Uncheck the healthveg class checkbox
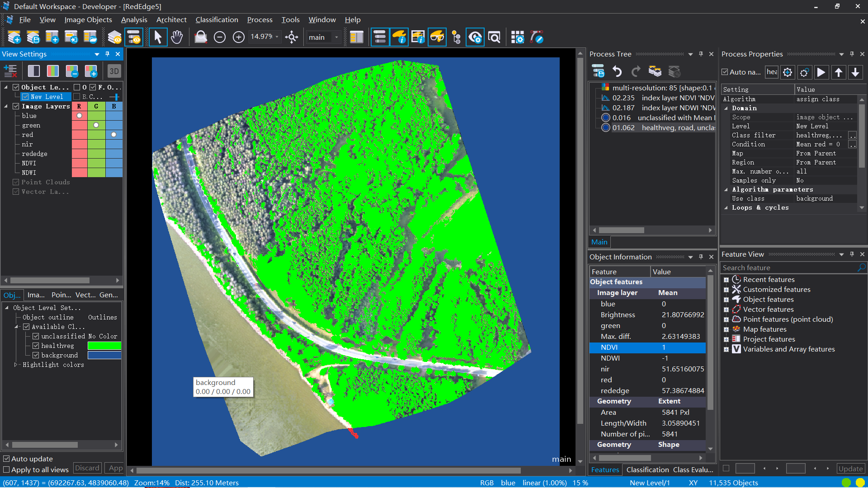868x488 pixels. [36, 346]
